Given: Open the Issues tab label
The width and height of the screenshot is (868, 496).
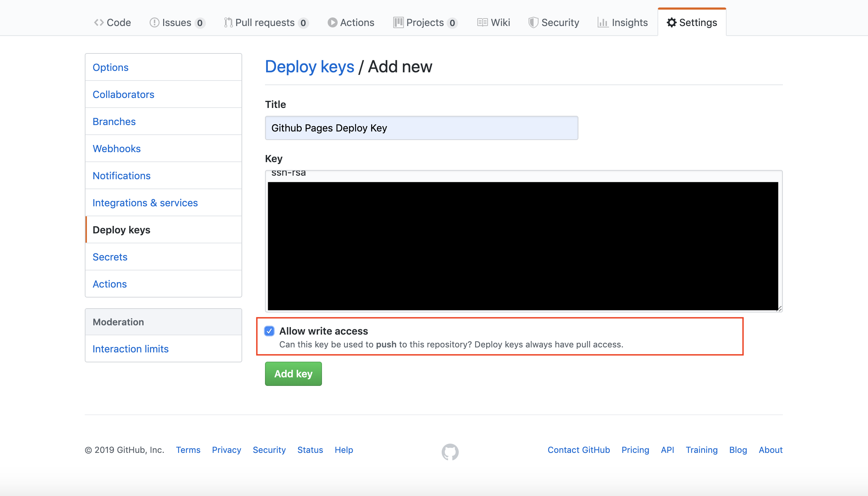Looking at the screenshot, I should 177,22.
